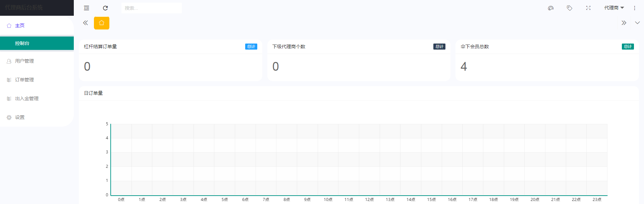The height and width of the screenshot is (204, 644).
Task: Click the 设置 gear icon
Action: click(9, 118)
